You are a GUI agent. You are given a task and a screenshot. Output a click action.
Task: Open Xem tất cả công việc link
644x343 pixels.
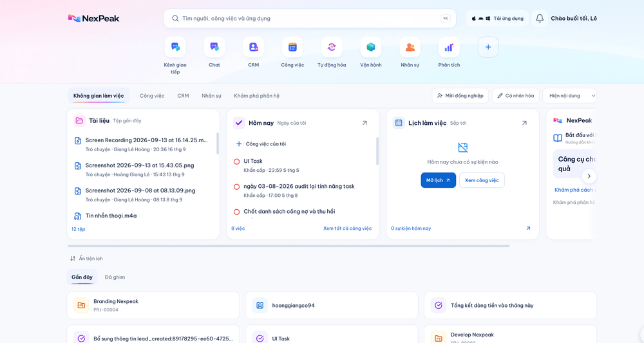(348, 228)
